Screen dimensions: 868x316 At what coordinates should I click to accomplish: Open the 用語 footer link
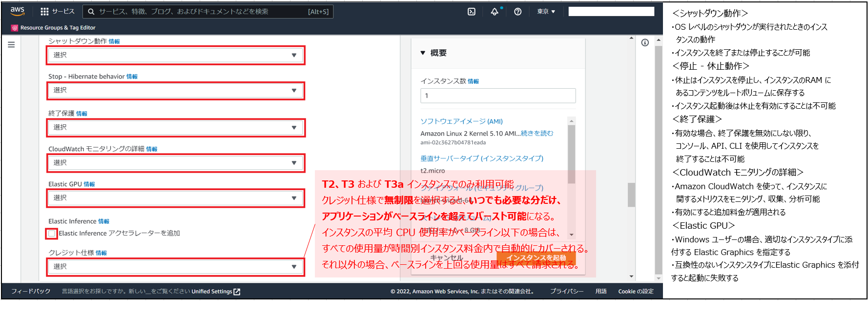pos(601,292)
